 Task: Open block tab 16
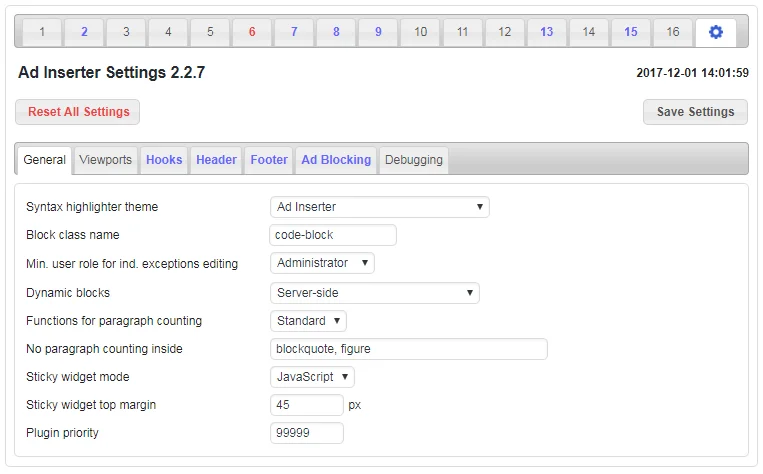[673, 32]
